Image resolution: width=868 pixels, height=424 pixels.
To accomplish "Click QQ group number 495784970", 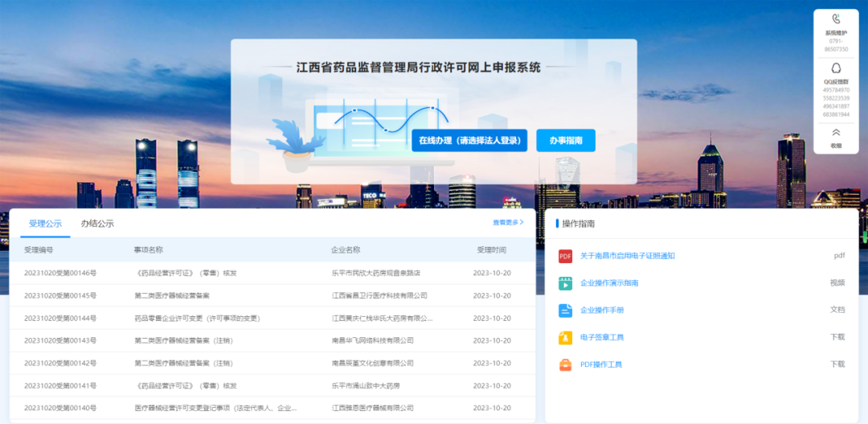I will click(836, 90).
